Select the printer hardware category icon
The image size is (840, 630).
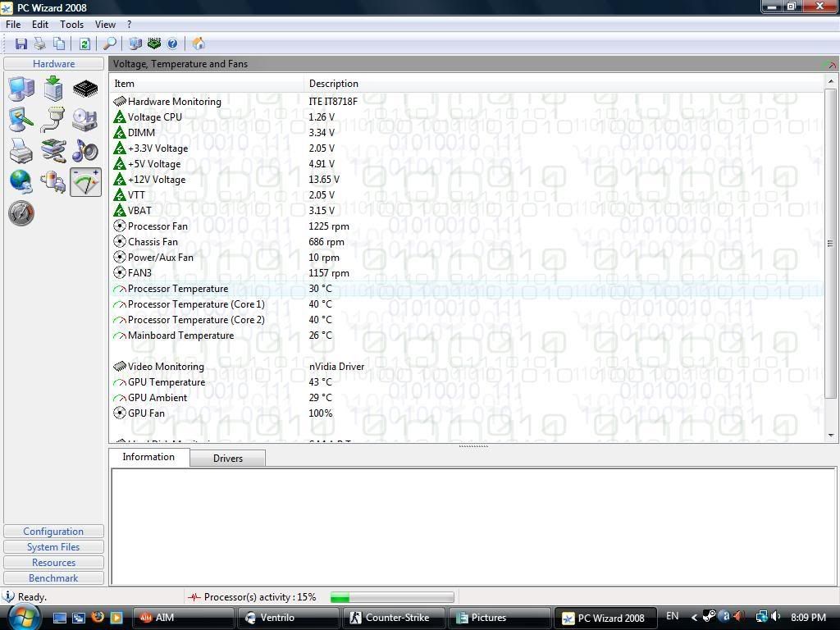pos(21,151)
